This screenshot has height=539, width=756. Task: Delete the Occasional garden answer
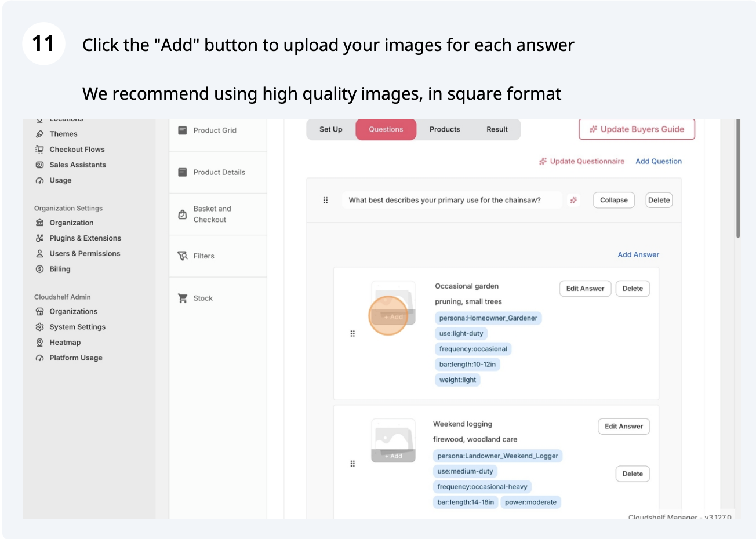(633, 289)
